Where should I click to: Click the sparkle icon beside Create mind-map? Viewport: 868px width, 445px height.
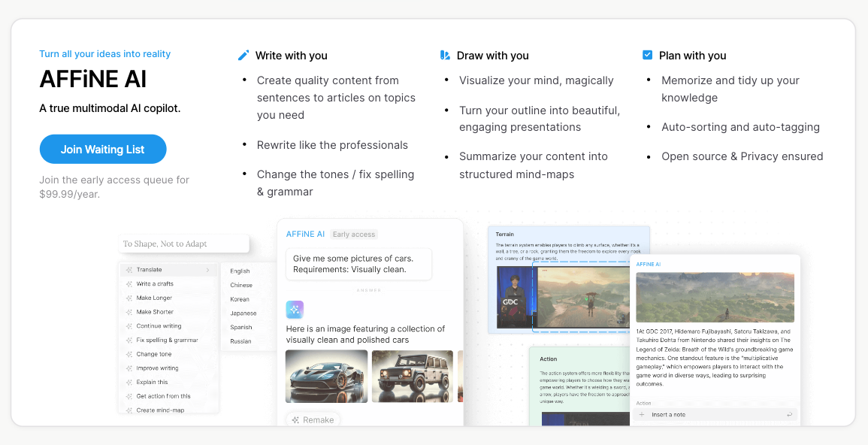[129, 410]
